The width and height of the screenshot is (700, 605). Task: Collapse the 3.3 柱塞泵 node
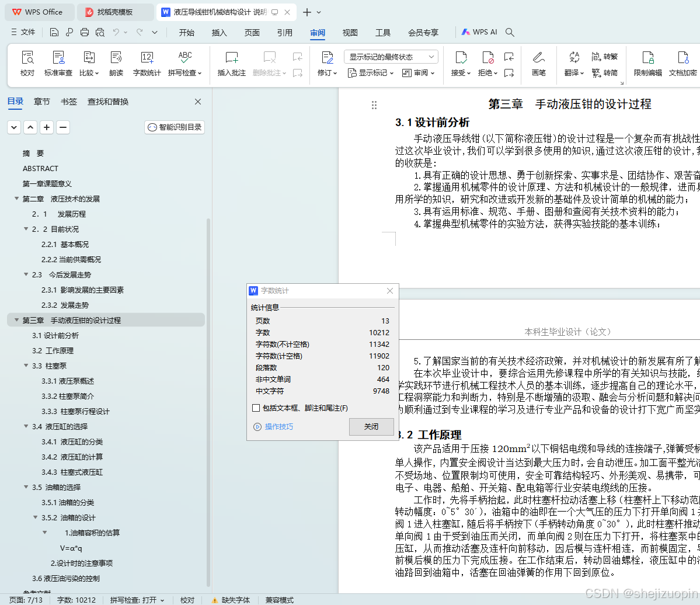tap(26, 365)
